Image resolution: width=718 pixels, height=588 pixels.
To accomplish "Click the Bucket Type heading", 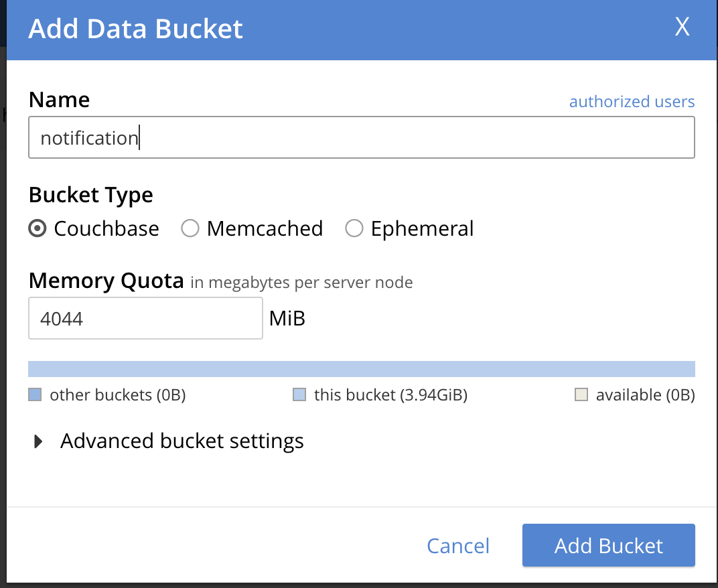I will point(91,195).
